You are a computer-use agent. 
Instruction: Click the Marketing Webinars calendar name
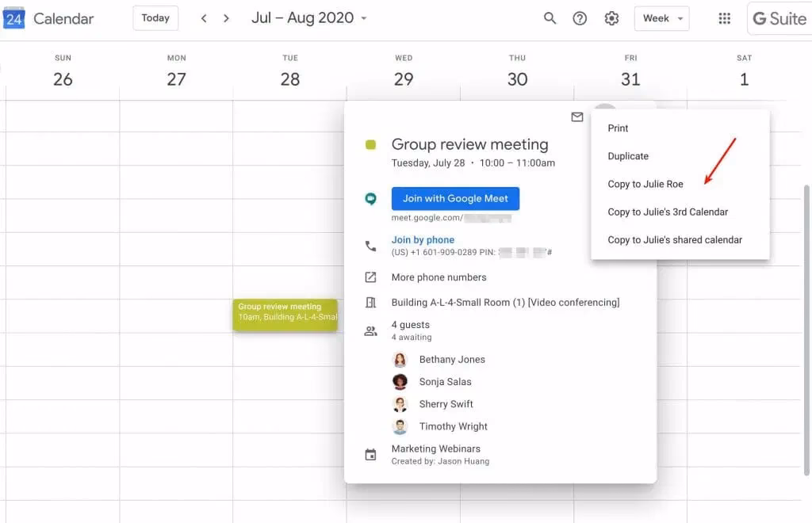coord(436,449)
